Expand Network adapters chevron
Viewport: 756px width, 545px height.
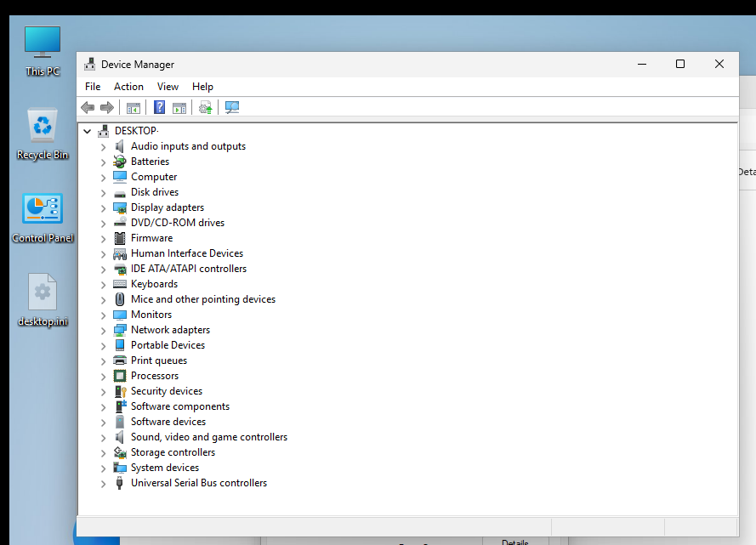103,331
